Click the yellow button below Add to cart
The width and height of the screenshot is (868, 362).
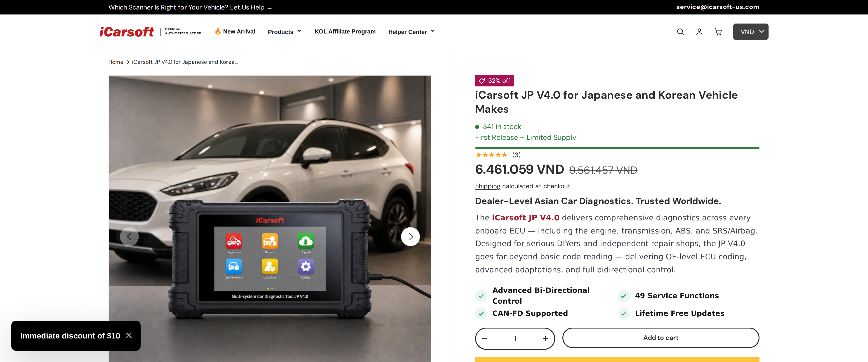tap(617, 359)
